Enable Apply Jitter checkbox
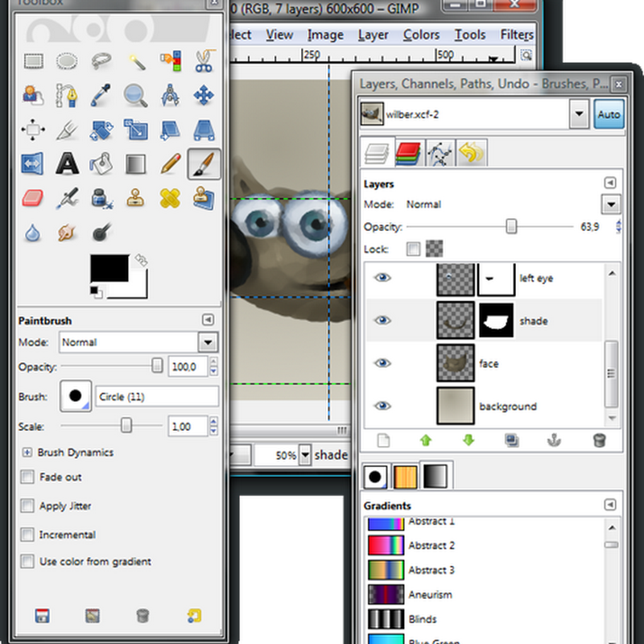The width and height of the screenshot is (644, 644). pos(27,506)
